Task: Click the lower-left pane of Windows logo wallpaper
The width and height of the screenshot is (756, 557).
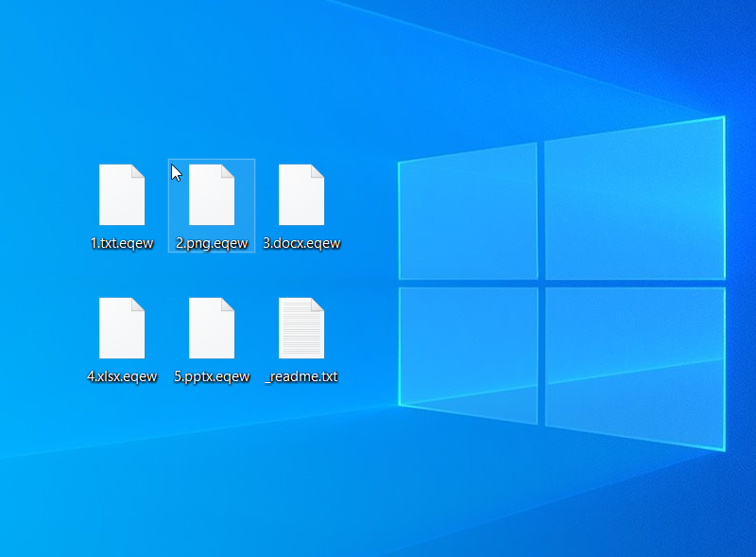Action: [x=468, y=350]
